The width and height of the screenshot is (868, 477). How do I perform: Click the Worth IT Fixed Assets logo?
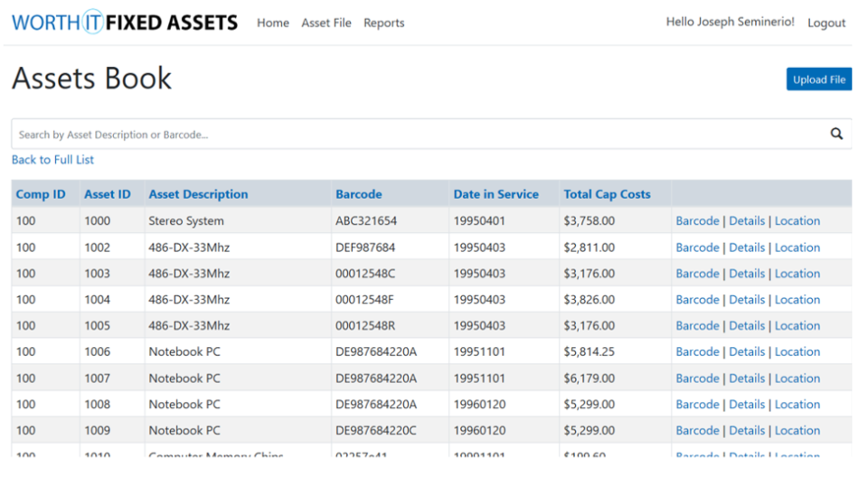[x=125, y=23]
